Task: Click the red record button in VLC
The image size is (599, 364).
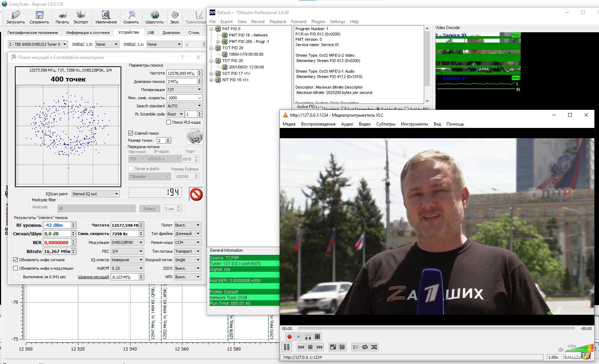Action: coord(289,337)
